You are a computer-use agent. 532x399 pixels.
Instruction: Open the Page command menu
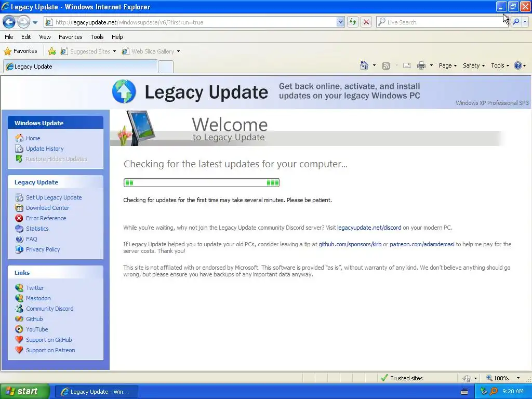447,65
